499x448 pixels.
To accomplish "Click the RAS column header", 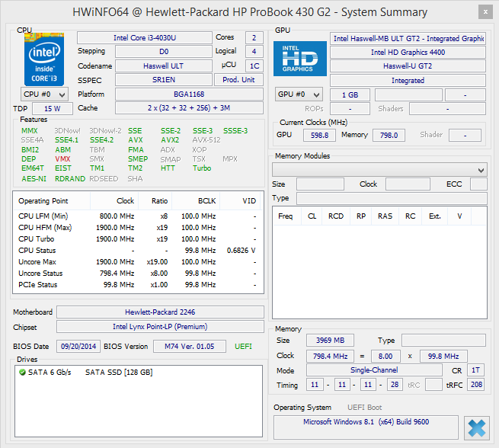I will coord(385,216).
